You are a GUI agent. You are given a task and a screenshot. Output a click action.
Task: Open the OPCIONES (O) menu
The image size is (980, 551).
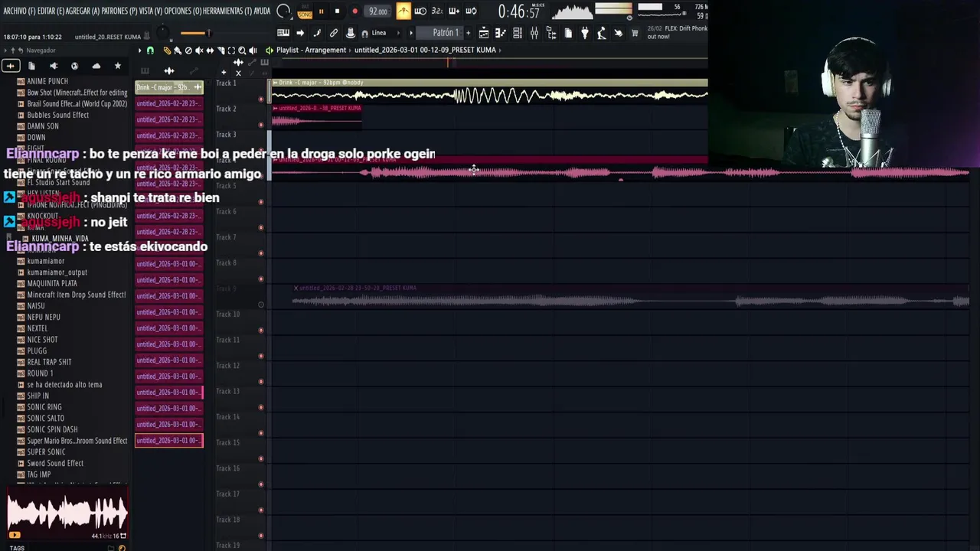pyautogui.click(x=183, y=11)
